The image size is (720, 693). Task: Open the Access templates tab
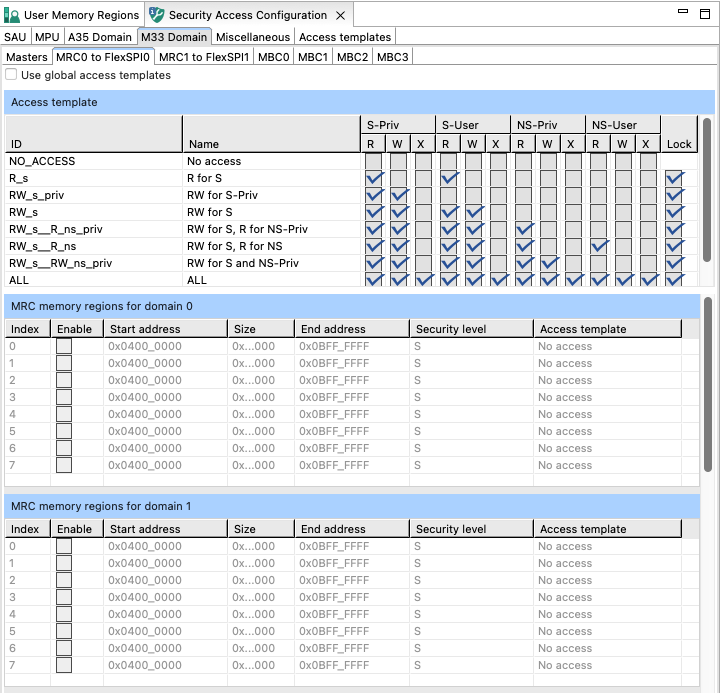pos(345,37)
